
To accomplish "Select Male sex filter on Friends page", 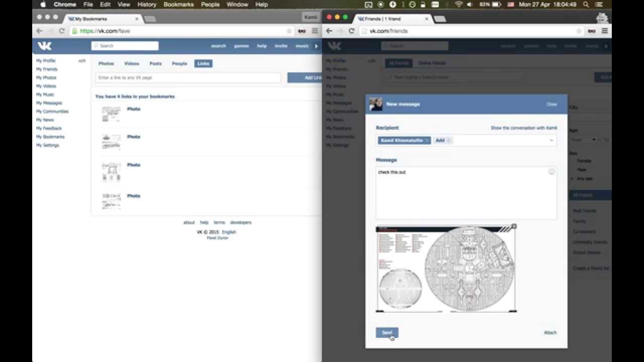I will pyautogui.click(x=581, y=170).
